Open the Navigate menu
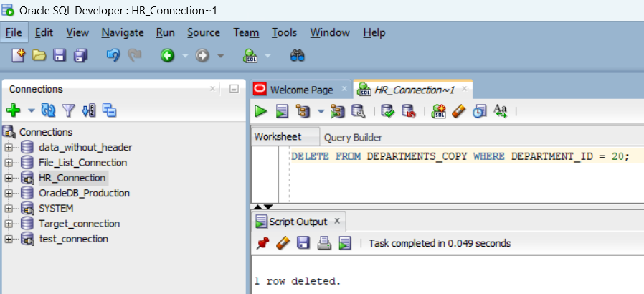This screenshot has width=644, height=294. pos(123,32)
